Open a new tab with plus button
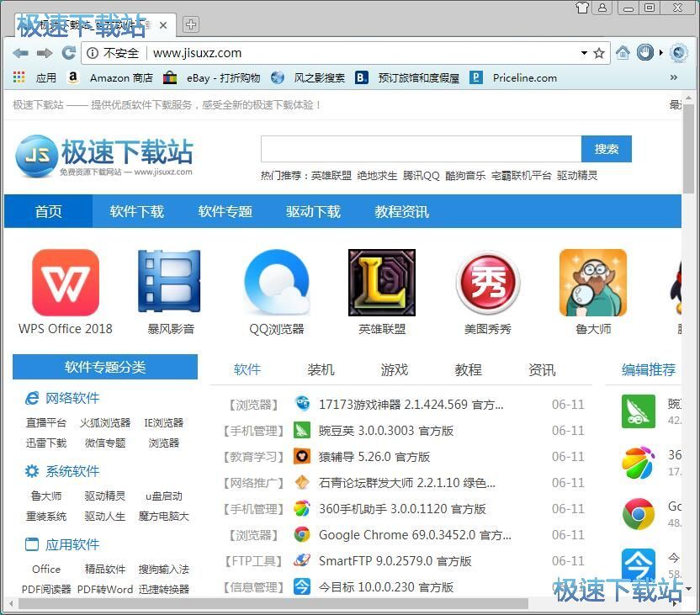 tap(191, 24)
